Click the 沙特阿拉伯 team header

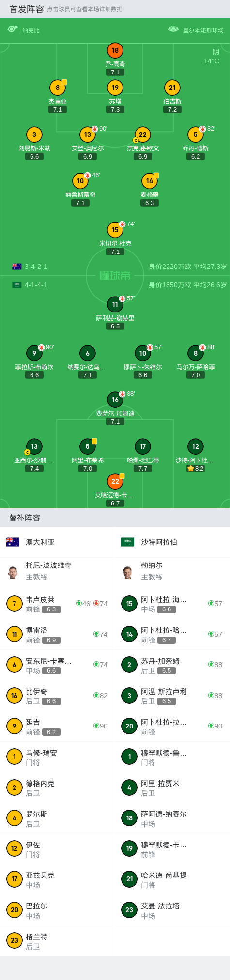pos(172,542)
